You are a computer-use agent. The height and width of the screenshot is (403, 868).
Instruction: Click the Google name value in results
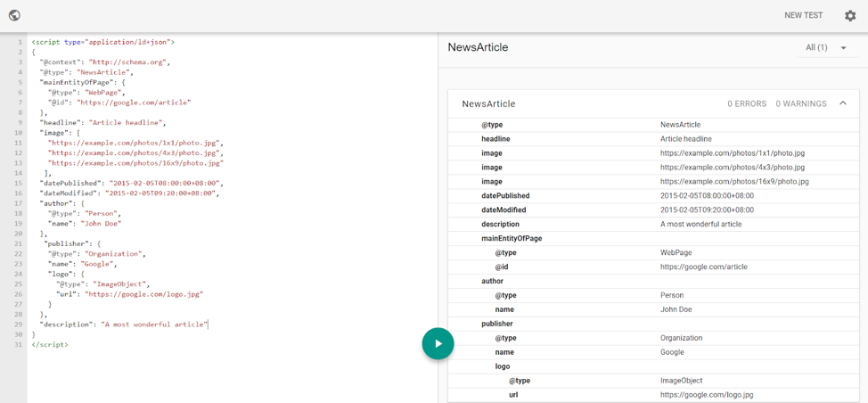click(672, 352)
